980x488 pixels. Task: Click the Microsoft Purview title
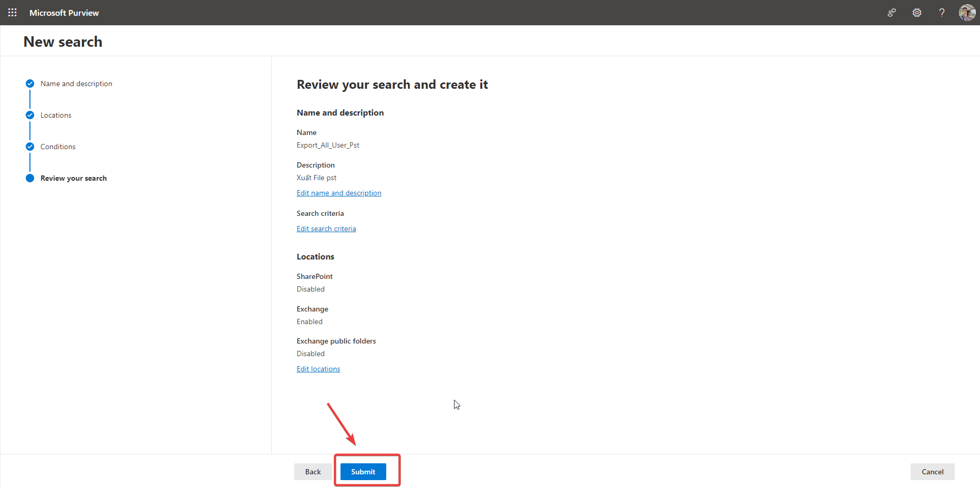pos(64,13)
